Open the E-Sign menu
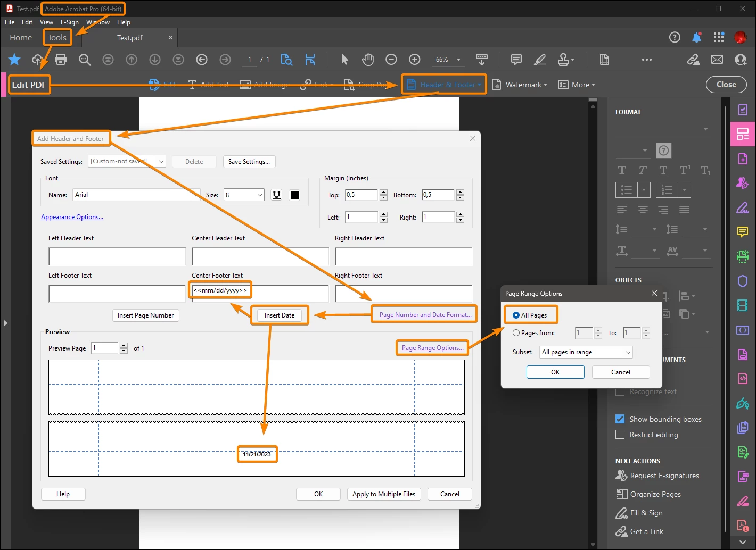This screenshot has width=756, height=550. (69, 22)
